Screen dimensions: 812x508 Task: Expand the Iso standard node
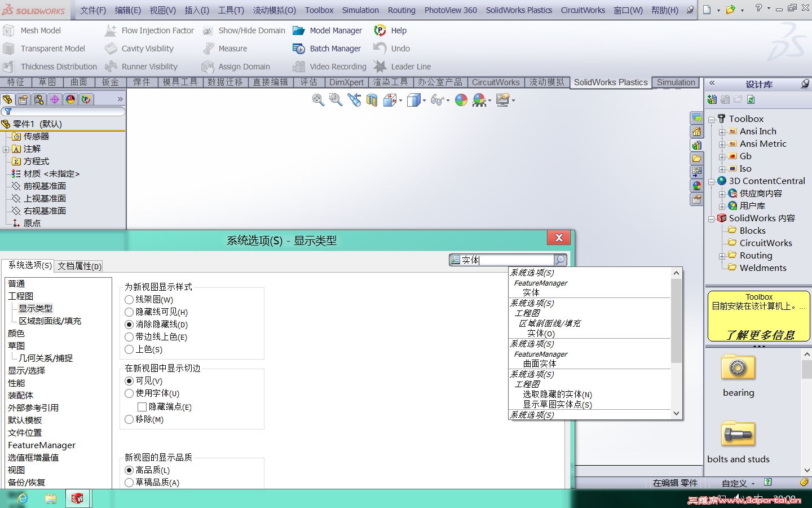(722, 169)
